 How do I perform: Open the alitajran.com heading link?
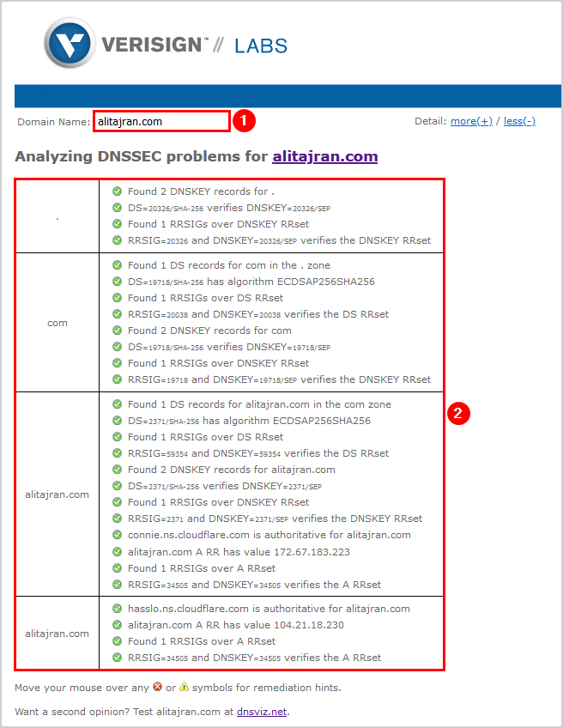click(x=325, y=156)
